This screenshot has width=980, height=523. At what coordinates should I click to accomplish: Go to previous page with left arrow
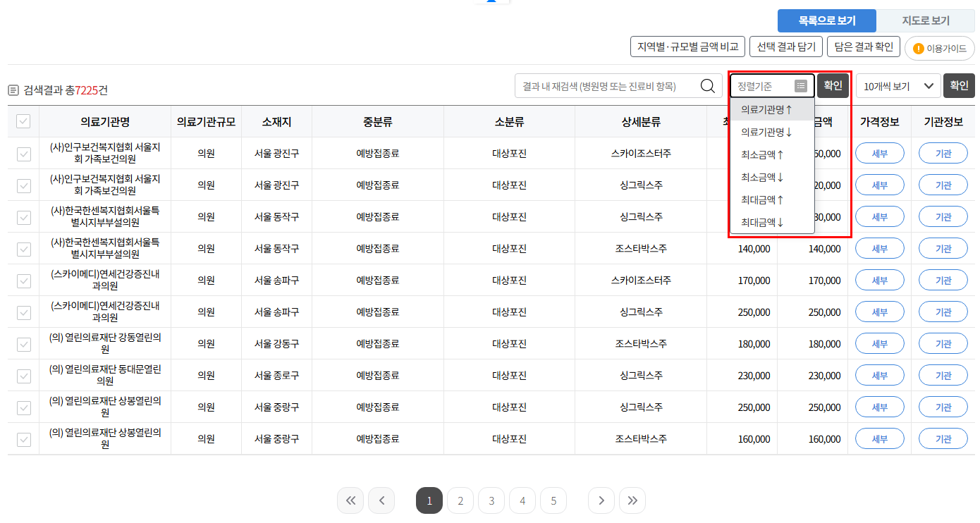(x=381, y=500)
